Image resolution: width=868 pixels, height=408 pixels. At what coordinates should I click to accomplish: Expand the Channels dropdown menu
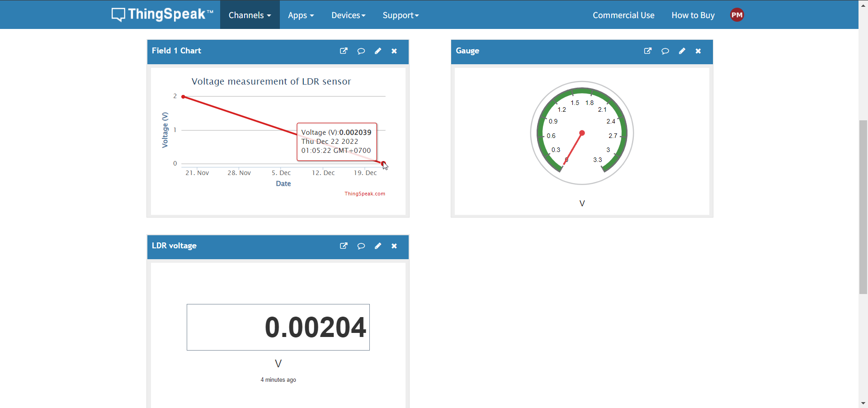[x=250, y=15]
